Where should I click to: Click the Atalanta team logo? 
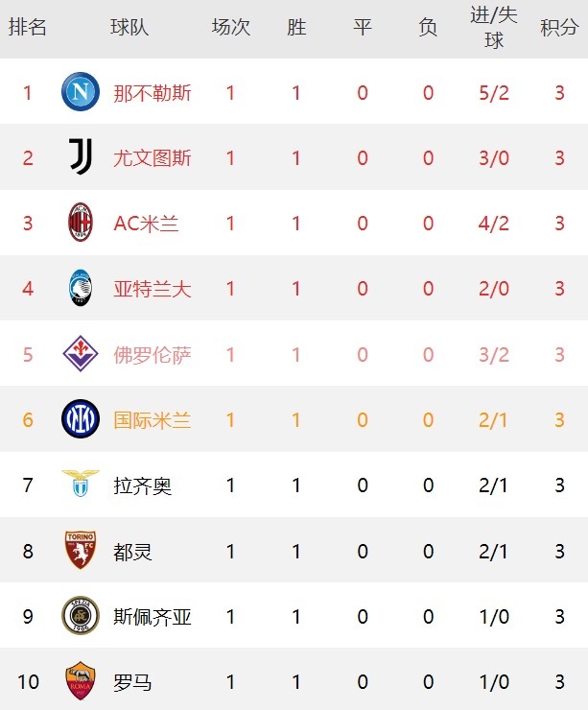[80, 288]
